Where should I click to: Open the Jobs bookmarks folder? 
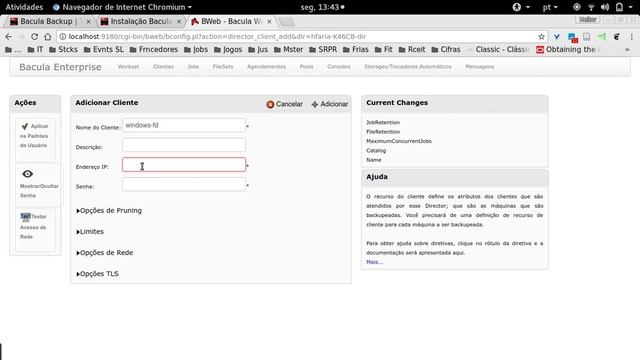(x=196, y=49)
